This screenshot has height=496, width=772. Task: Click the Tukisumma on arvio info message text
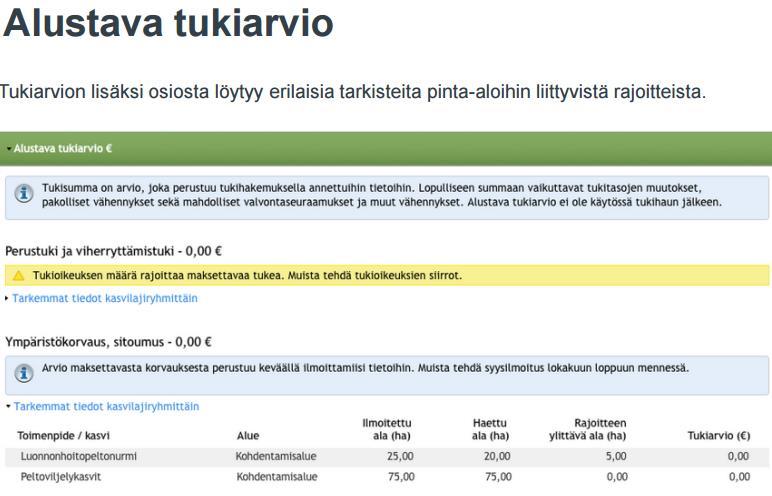pyautogui.click(x=382, y=195)
